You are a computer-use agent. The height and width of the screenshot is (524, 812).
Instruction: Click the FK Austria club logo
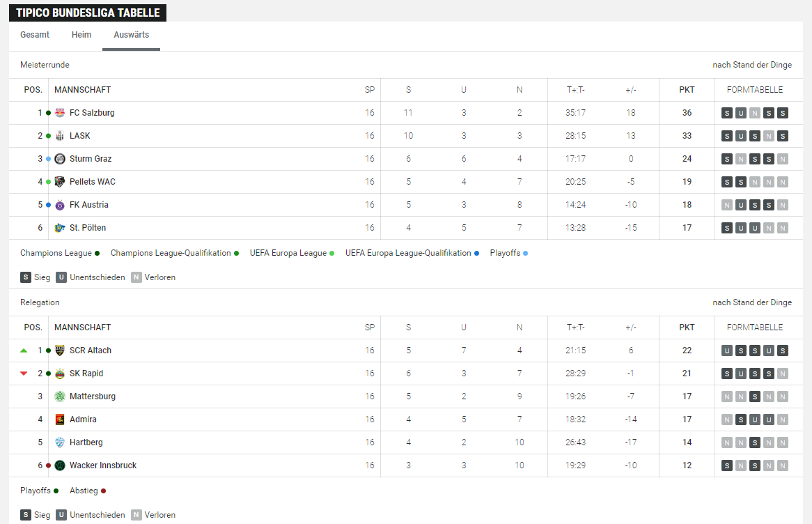pos(60,205)
